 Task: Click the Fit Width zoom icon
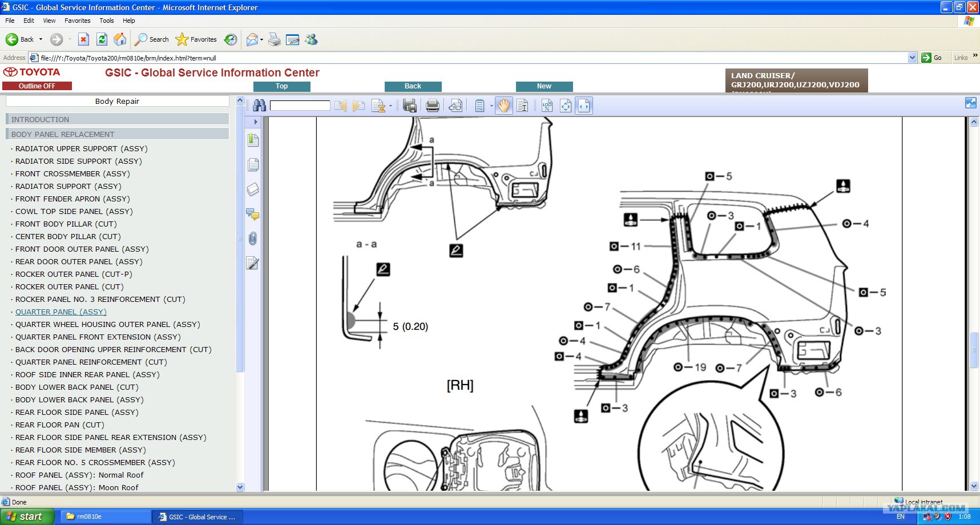(x=584, y=106)
